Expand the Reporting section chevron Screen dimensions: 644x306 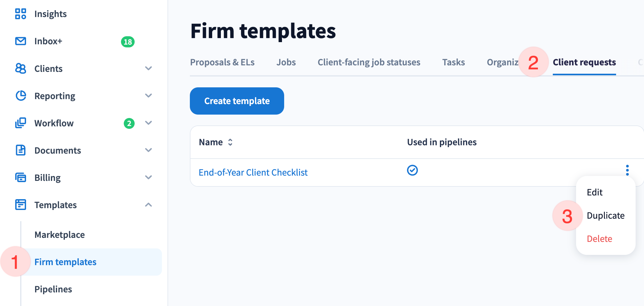148,96
